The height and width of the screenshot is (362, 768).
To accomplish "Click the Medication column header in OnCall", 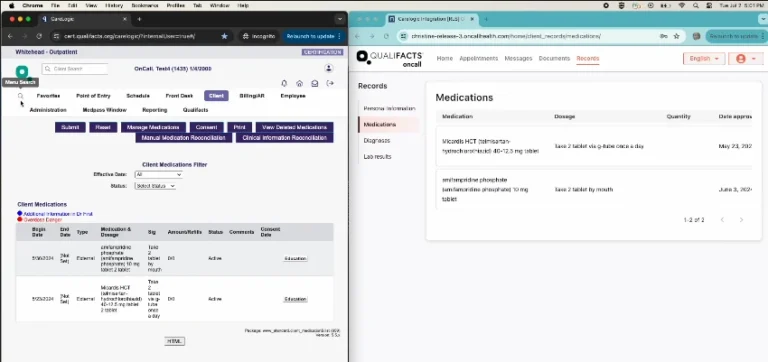I will [457, 117].
